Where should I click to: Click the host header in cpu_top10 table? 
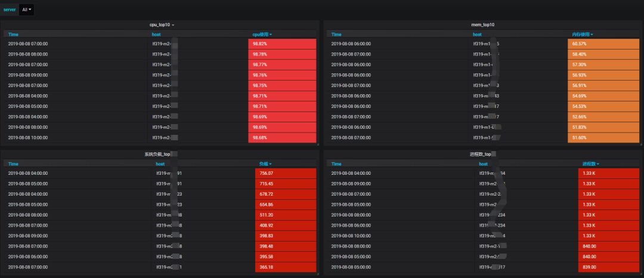tap(156, 35)
